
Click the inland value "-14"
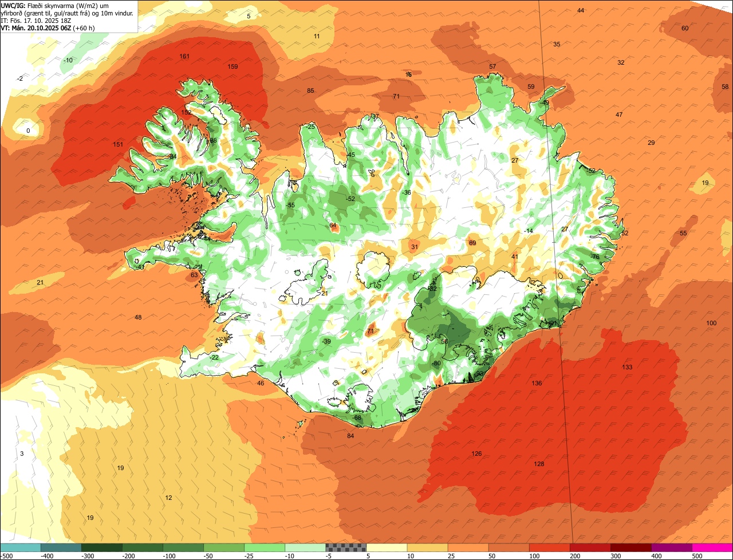(x=529, y=231)
